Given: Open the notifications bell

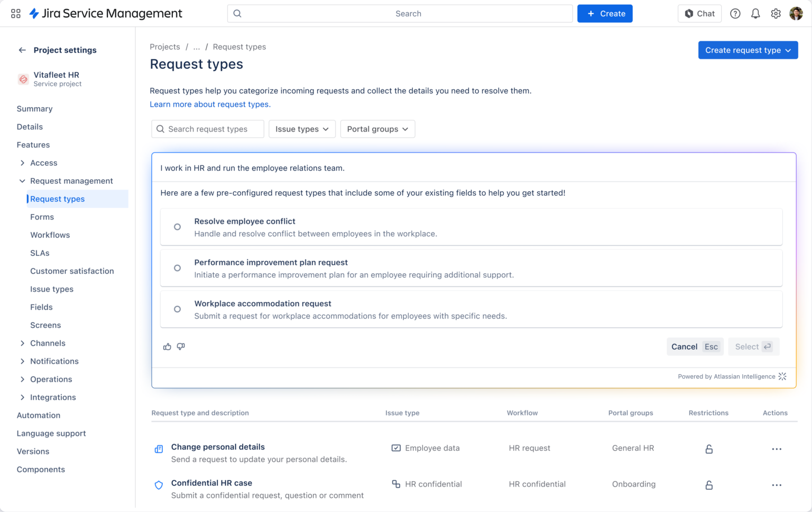Looking at the screenshot, I should coord(755,13).
